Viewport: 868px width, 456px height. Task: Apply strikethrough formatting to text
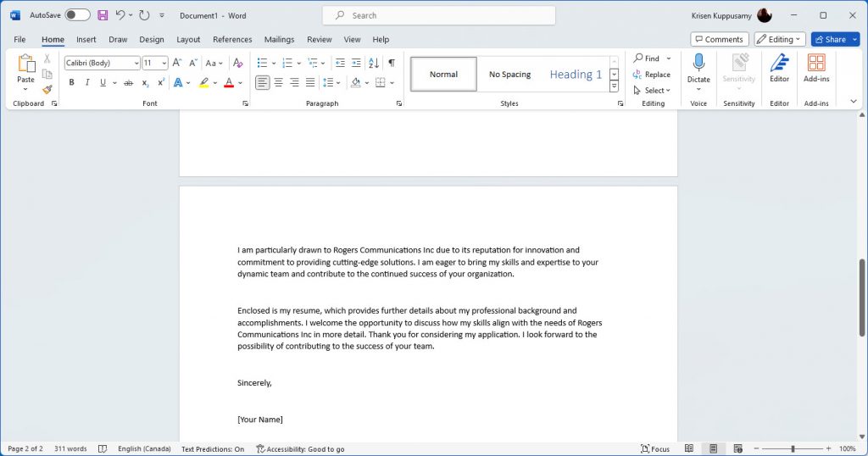pos(129,83)
